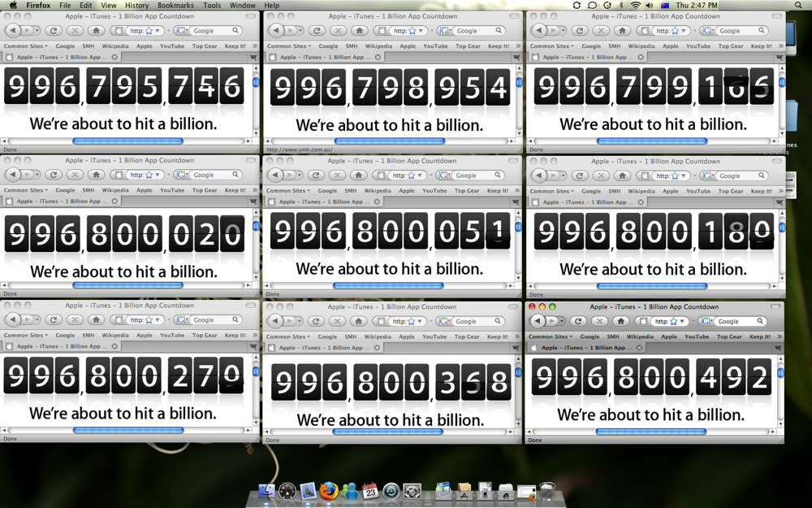Click Home icon in 996,800,270 window
Screen dimensions: 812x508
[96, 319]
